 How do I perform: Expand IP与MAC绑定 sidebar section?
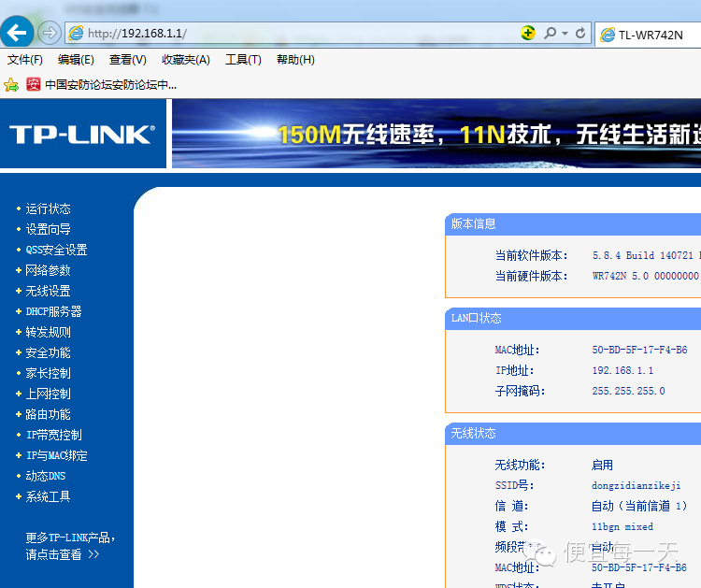click(56, 455)
